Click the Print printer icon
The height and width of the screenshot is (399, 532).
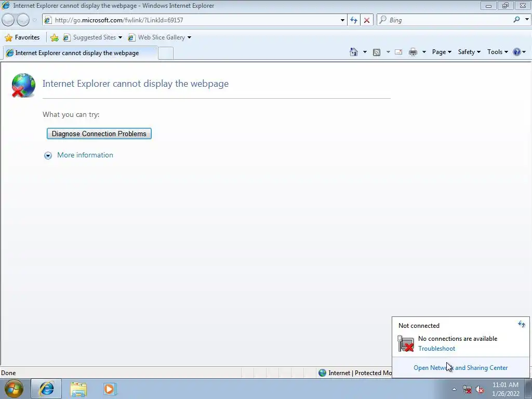coord(413,52)
